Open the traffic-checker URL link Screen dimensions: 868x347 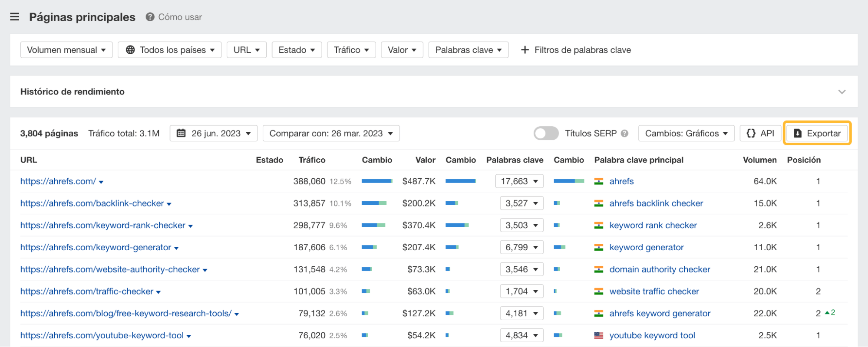(87, 291)
